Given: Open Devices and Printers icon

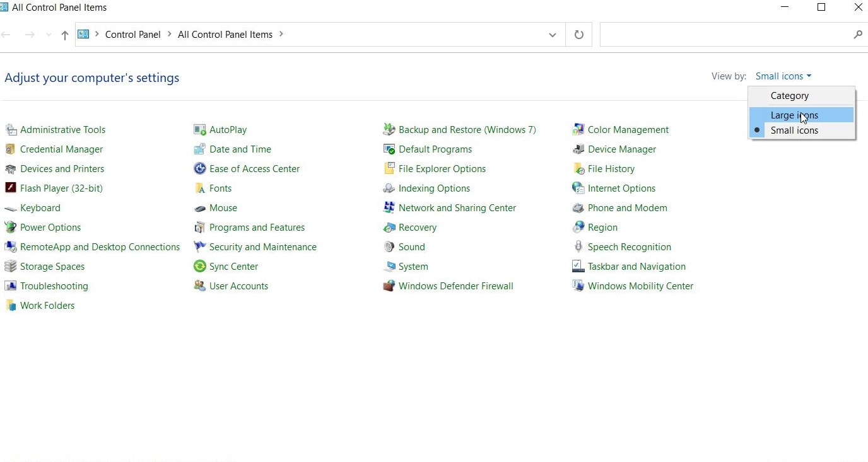Looking at the screenshot, I should 11,169.
